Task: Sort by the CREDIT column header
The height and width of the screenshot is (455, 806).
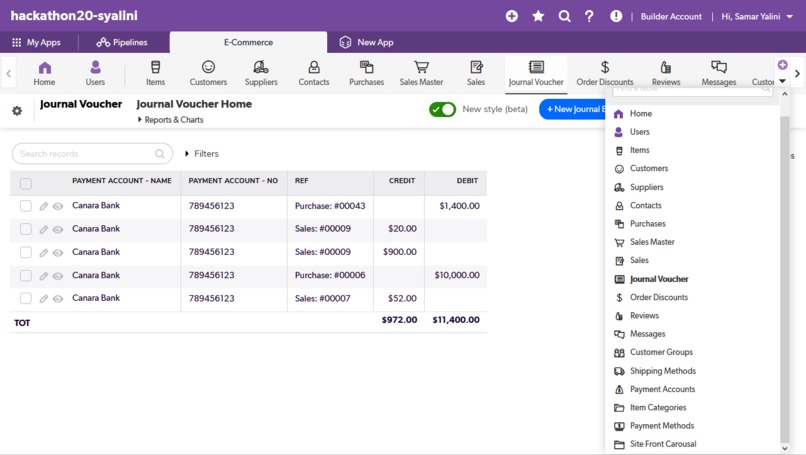Action: click(401, 181)
